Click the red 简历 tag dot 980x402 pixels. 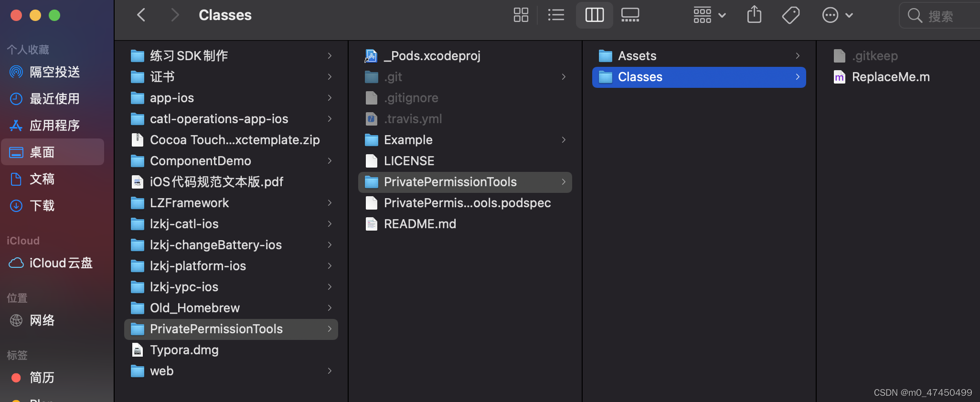point(16,378)
